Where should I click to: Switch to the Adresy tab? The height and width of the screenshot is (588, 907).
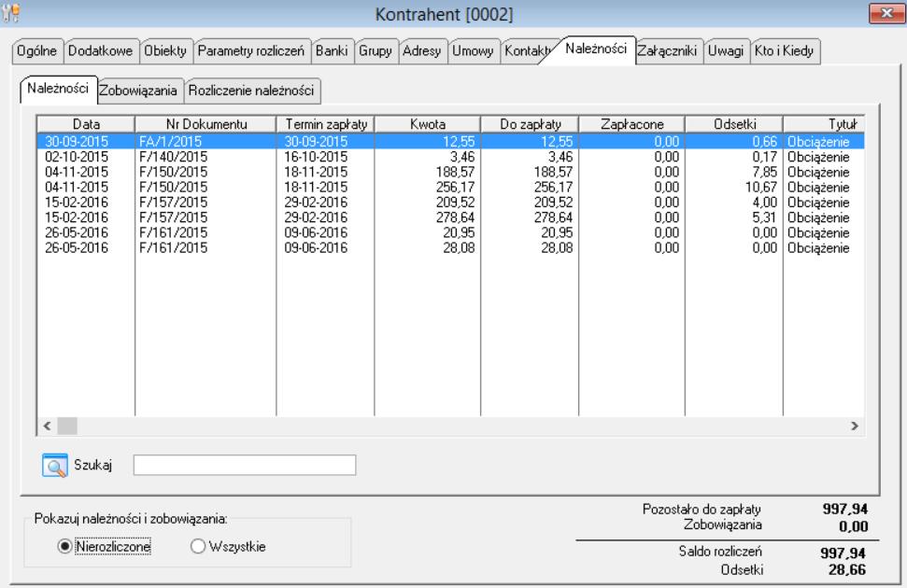tap(421, 51)
